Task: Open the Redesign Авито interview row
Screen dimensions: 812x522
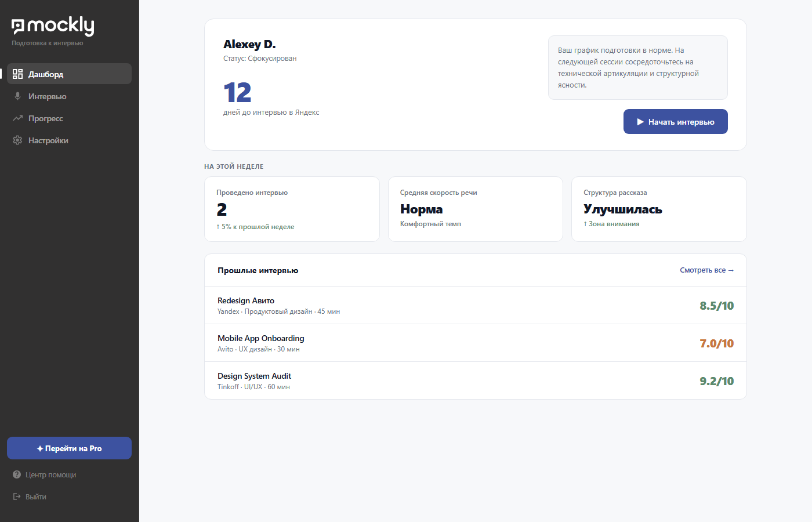Action: pyautogui.click(x=475, y=305)
